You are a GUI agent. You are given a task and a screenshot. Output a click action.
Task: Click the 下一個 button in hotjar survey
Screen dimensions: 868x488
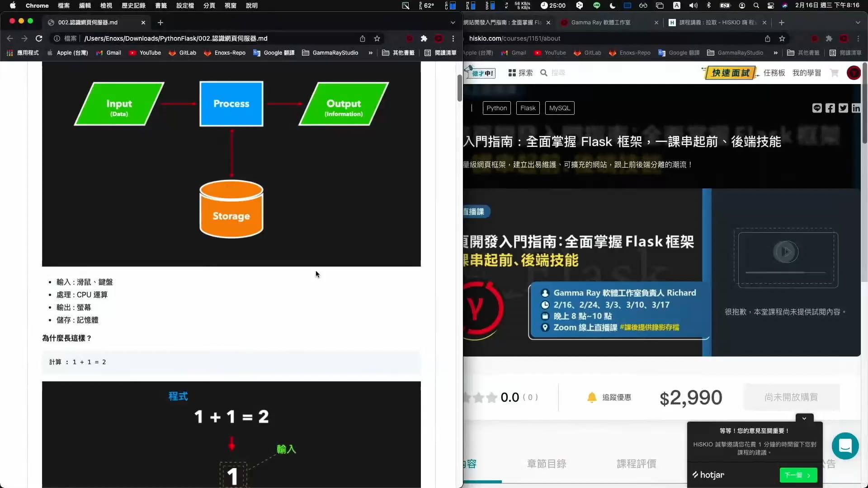click(798, 475)
